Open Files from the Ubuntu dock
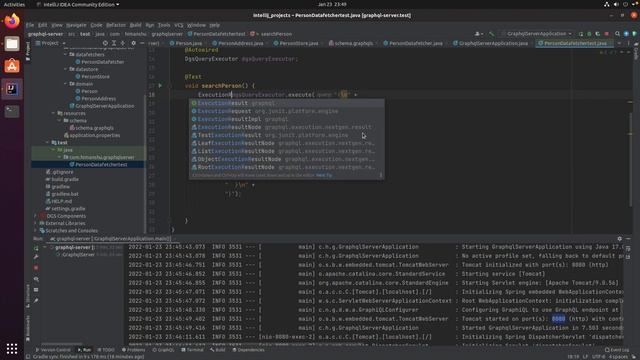Image resolution: width=640 pixels, height=360 pixels. pos(12,44)
